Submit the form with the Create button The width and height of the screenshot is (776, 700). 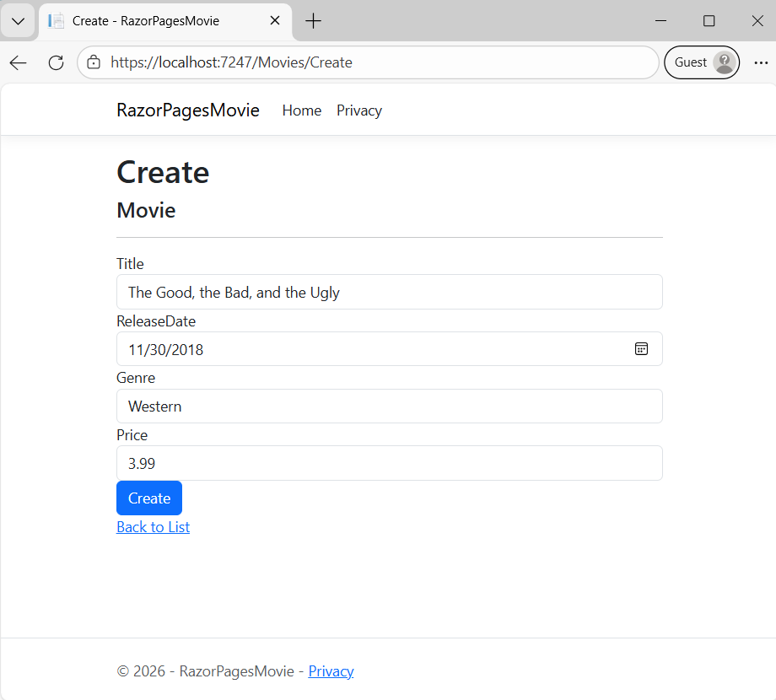coord(148,498)
